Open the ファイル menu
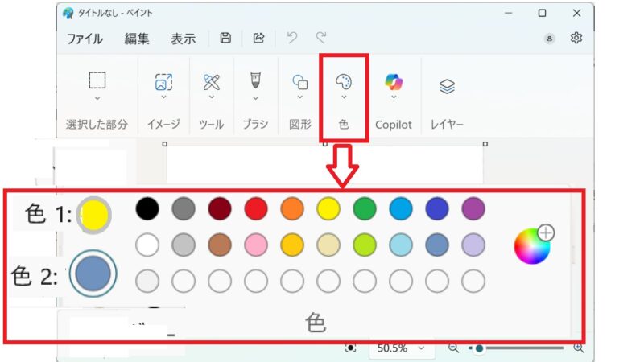644x362 pixels. (85, 39)
